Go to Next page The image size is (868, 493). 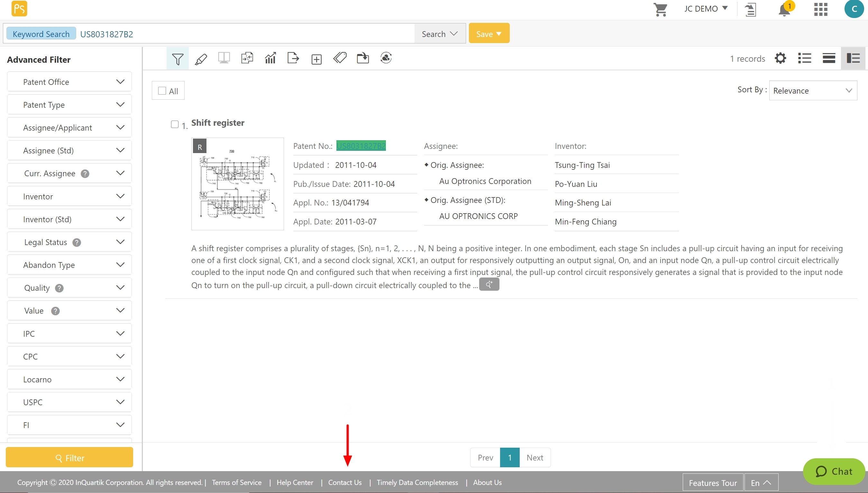535,457
